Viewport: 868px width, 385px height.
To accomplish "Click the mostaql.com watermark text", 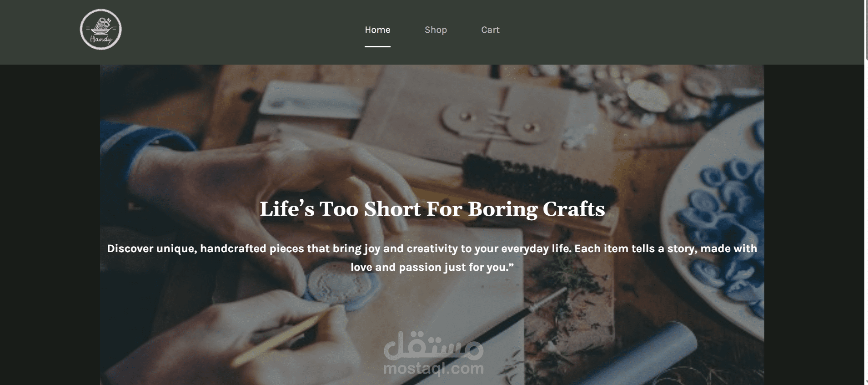I will pyautogui.click(x=433, y=369).
